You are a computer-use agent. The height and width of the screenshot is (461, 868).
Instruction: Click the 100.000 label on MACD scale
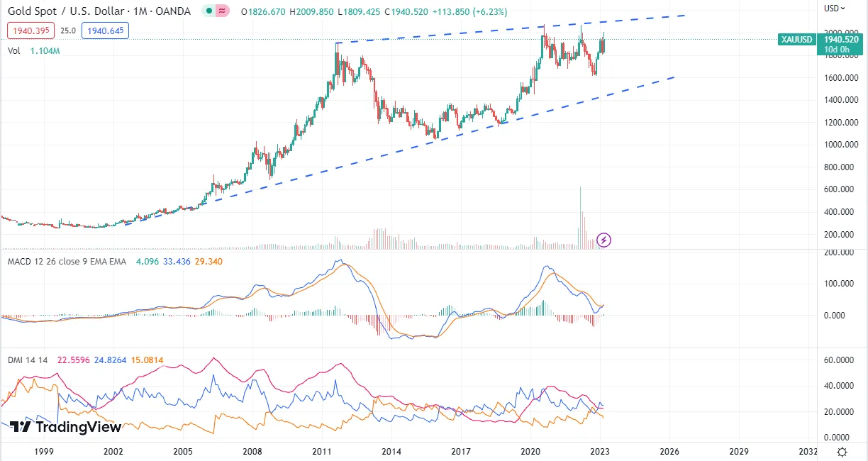[840, 284]
